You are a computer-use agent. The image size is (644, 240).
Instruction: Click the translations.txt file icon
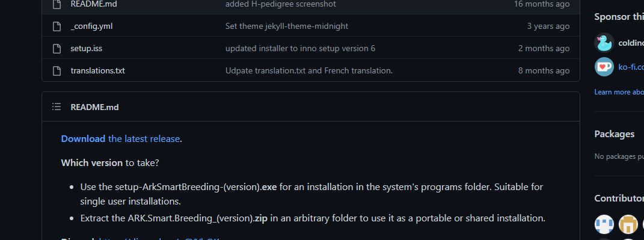click(57, 71)
